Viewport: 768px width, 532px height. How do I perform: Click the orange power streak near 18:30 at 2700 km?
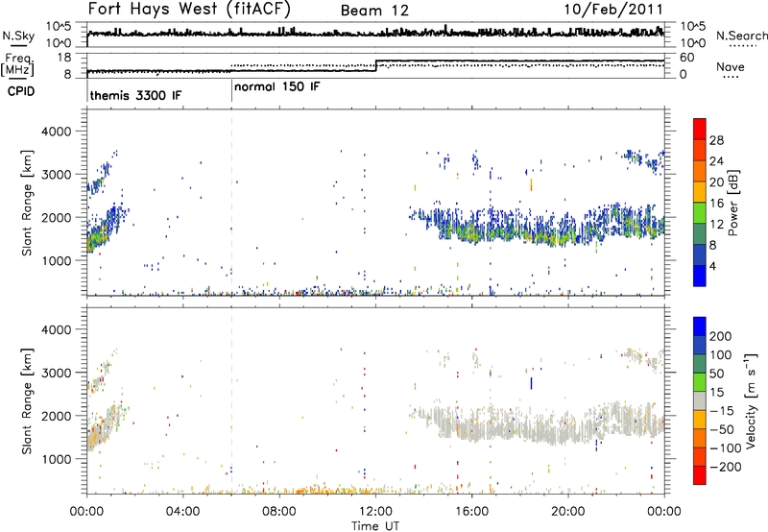[x=532, y=184]
